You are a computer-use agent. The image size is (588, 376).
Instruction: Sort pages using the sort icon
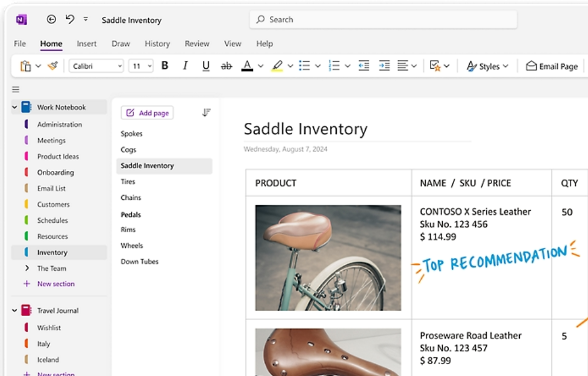tap(206, 113)
